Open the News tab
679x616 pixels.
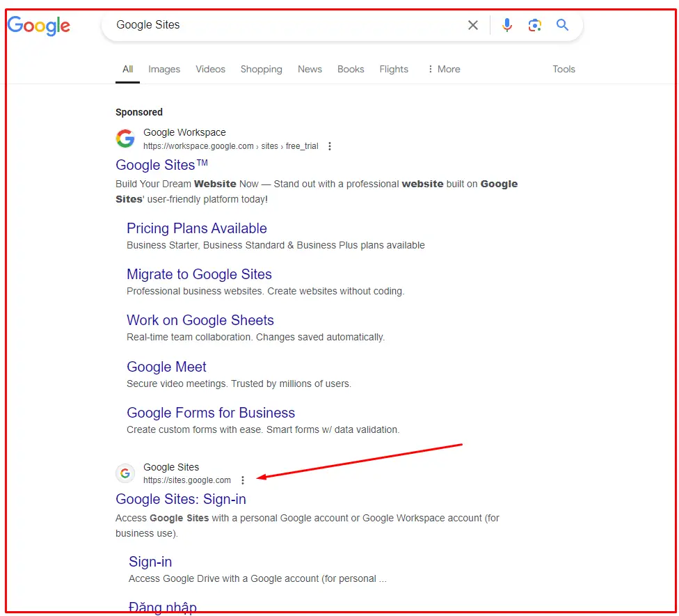(x=310, y=70)
